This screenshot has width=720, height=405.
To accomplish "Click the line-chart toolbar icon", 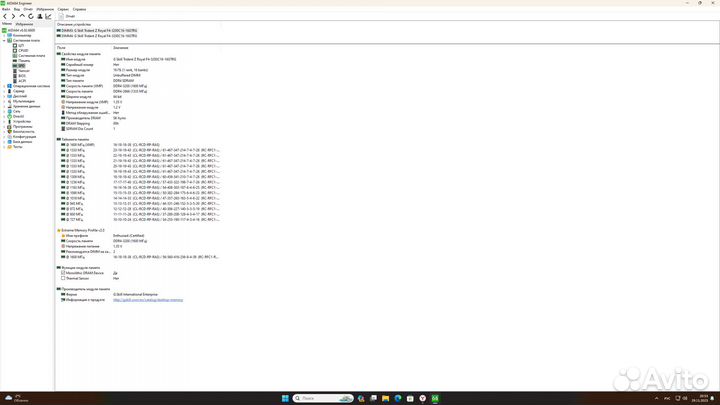I will point(48,16).
